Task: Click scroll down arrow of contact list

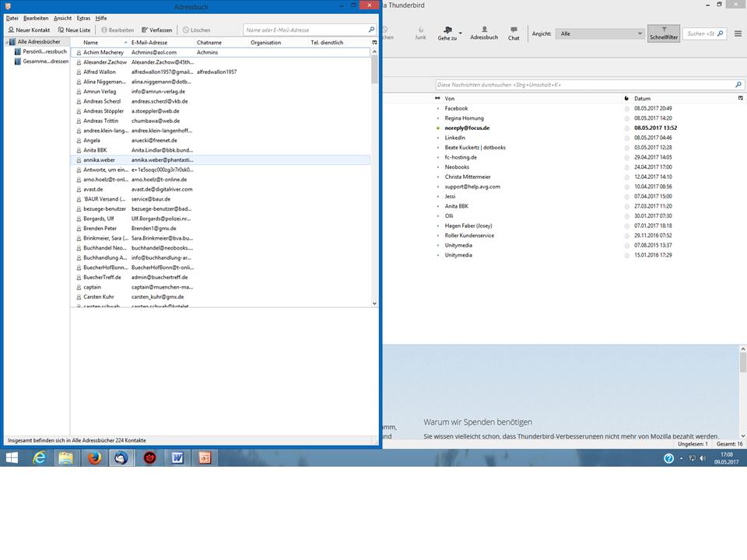Action: (374, 303)
